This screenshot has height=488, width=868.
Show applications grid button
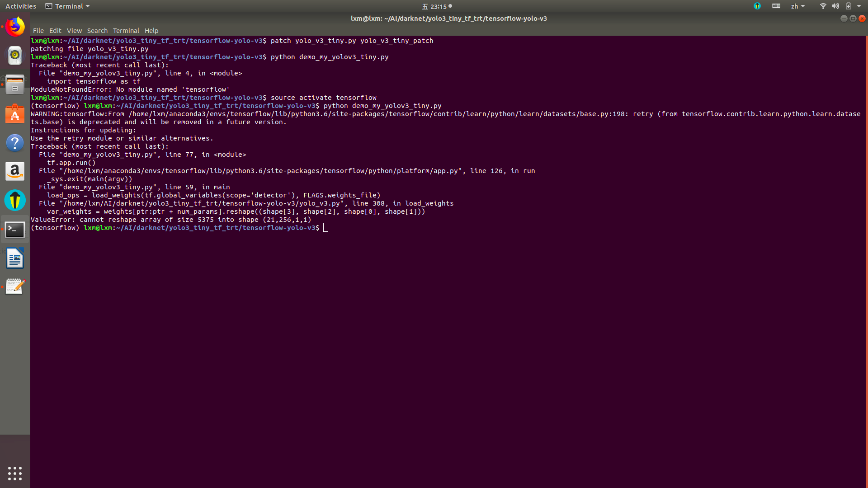click(x=15, y=473)
